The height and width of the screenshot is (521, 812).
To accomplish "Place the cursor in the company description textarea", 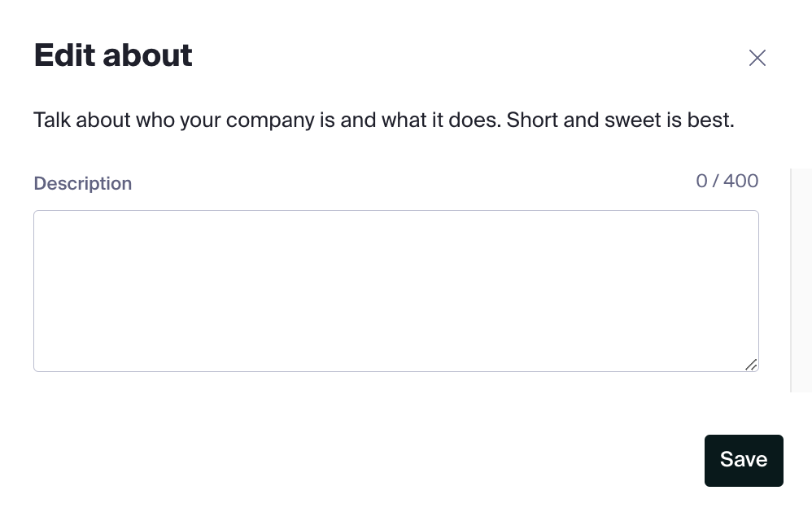I will coord(395,291).
